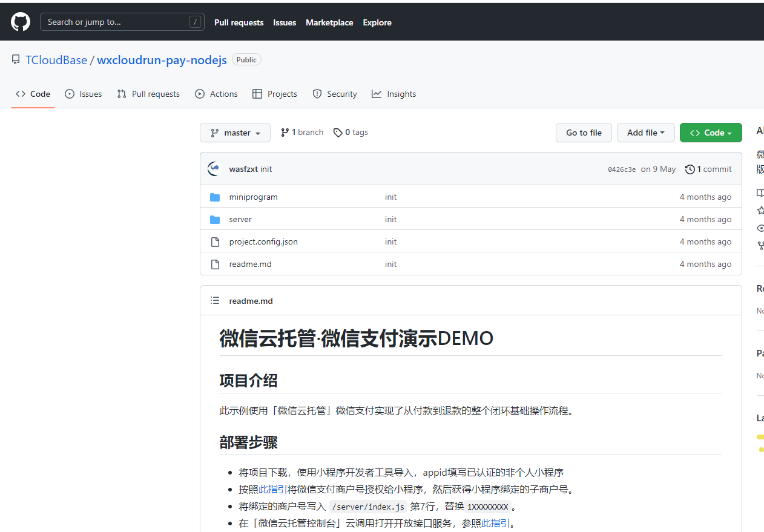Switch to the Projects tab
This screenshot has height=532, width=764.
point(275,94)
